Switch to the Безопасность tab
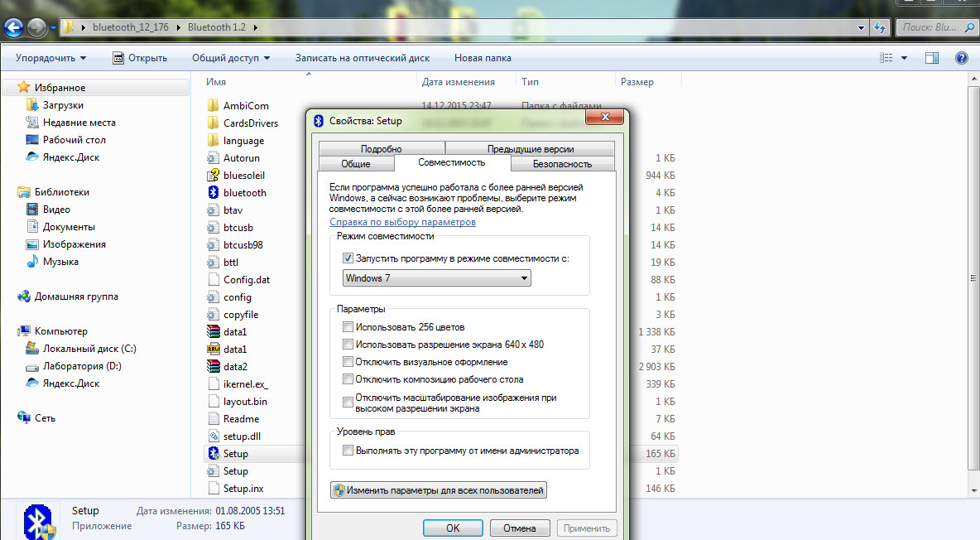 click(562, 164)
